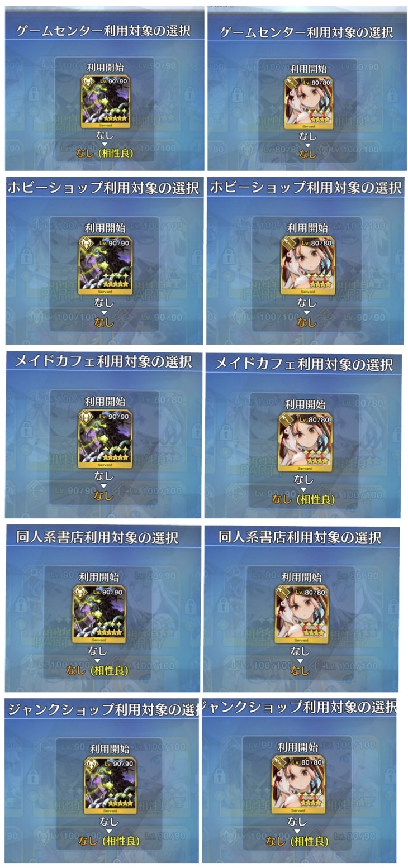Click the down arrow in 同人系書店 Lv.80 panel

click(301, 660)
